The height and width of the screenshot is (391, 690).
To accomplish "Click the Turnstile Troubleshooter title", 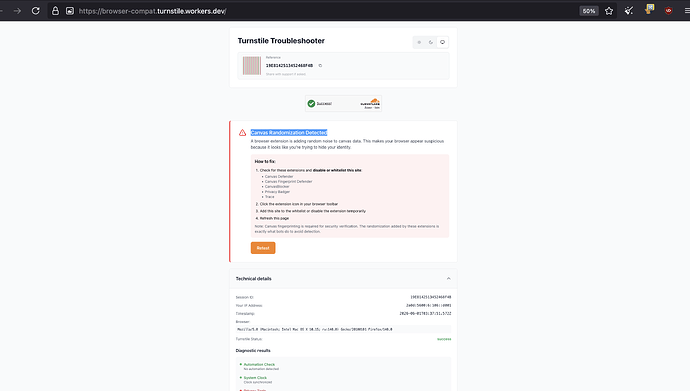I will click(281, 40).
